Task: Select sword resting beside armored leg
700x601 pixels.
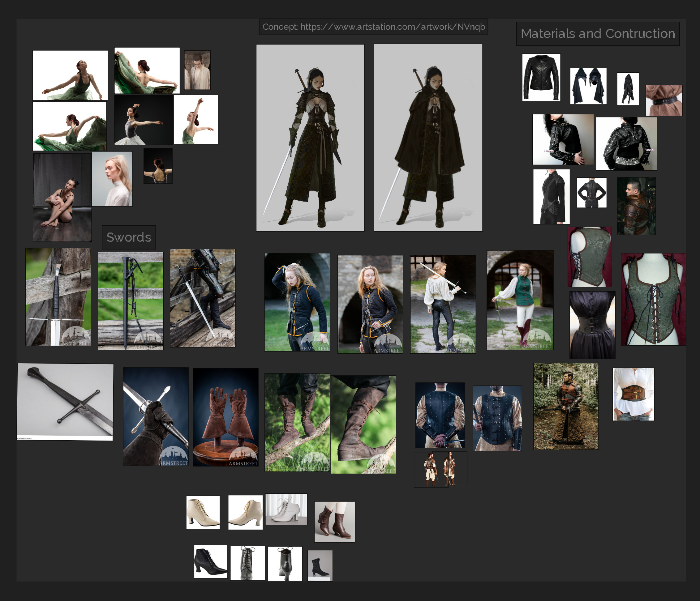Action: click(203, 298)
